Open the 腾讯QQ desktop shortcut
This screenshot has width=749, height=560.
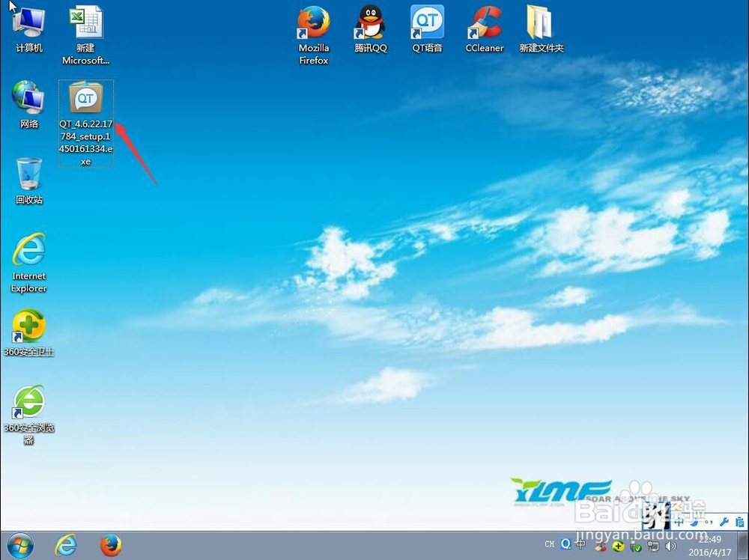coord(371,28)
